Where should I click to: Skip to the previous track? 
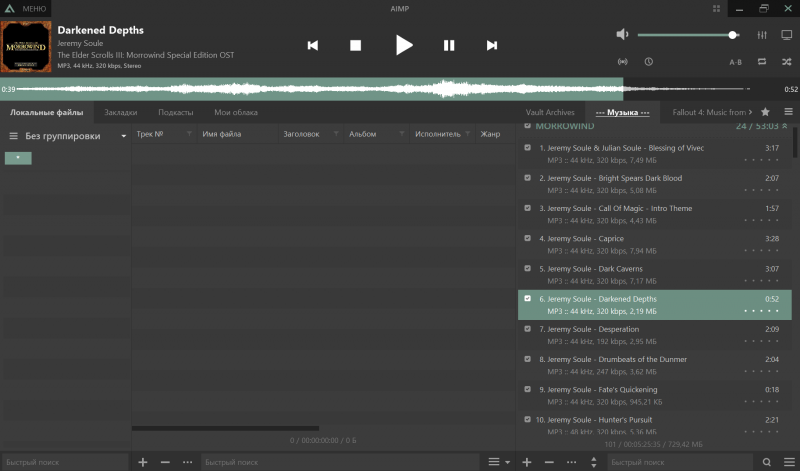click(x=313, y=45)
